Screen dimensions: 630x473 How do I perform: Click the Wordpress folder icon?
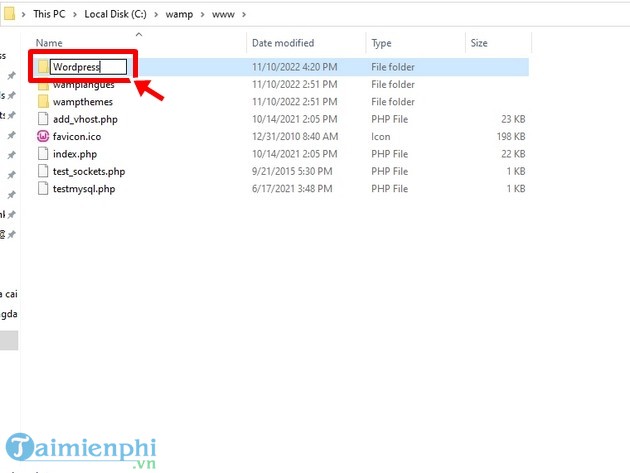tap(43, 67)
